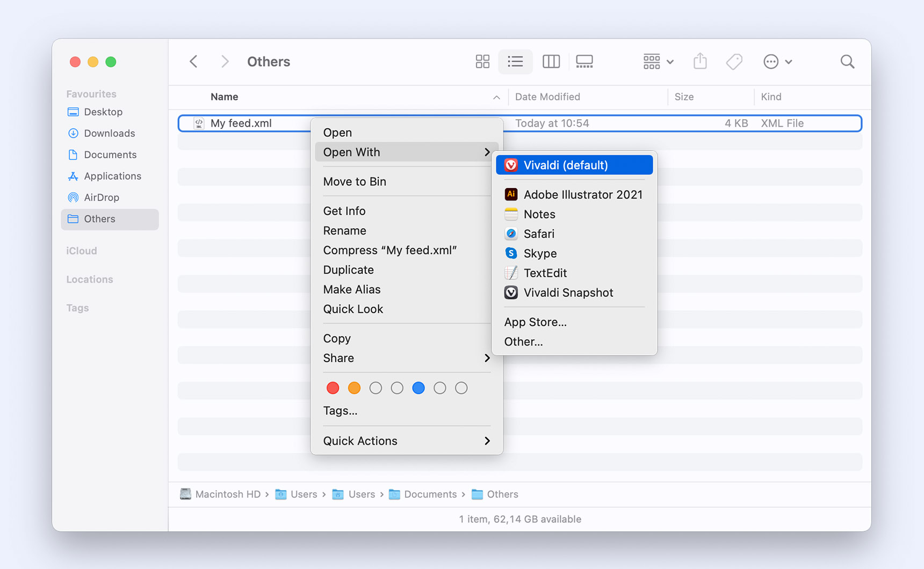Click the first Users path bar folder
924x569 pixels.
click(x=297, y=494)
